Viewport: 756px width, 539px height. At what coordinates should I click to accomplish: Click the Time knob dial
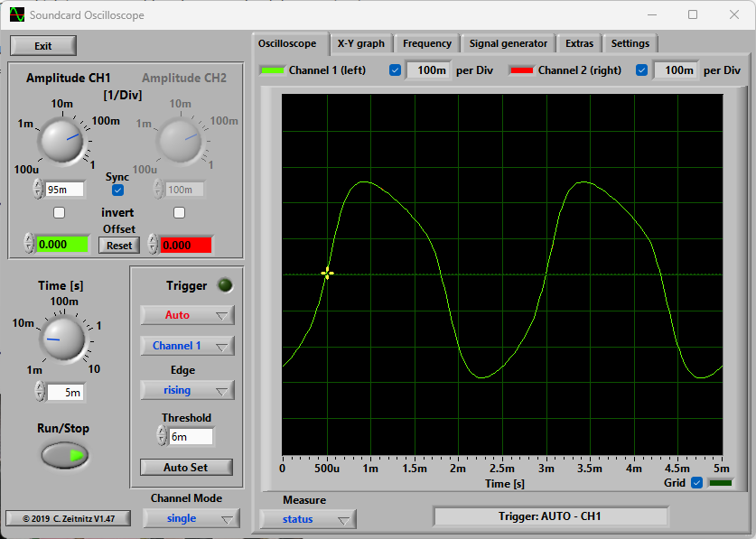(61, 339)
